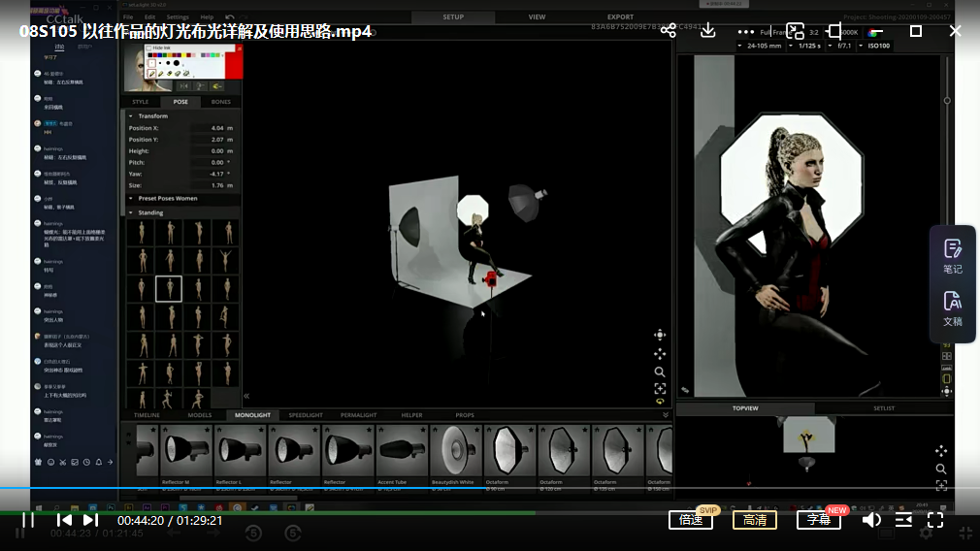Open the 文稿 transcript panel
Screen dimensions: 980x551
(x=953, y=309)
